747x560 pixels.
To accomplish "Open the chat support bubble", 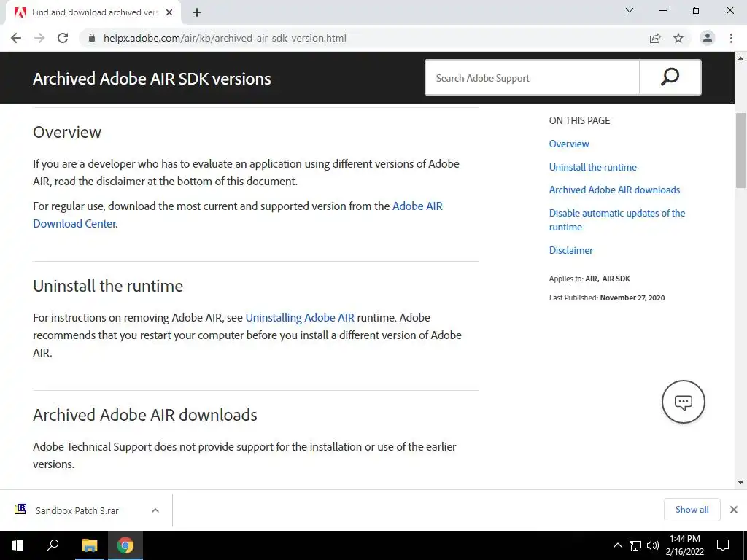I will pos(683,402).
